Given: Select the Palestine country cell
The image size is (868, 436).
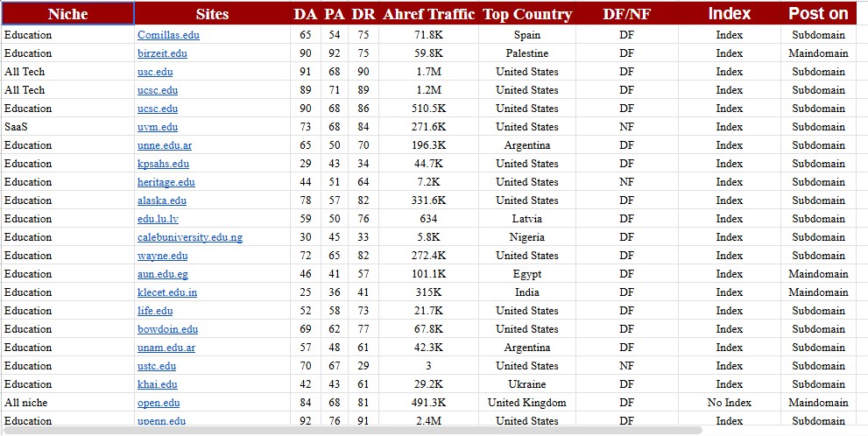Looking at the screenshot, I should pyautogui.click(x=527, y=53).
